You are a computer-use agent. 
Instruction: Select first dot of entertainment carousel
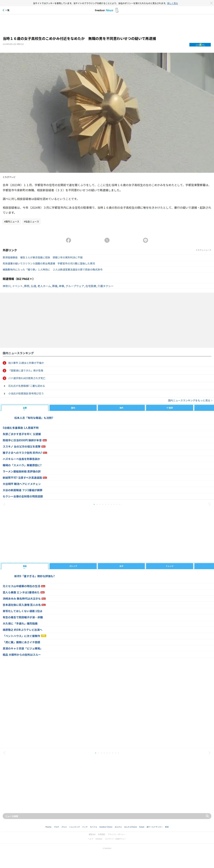click(x=96, y=753)
